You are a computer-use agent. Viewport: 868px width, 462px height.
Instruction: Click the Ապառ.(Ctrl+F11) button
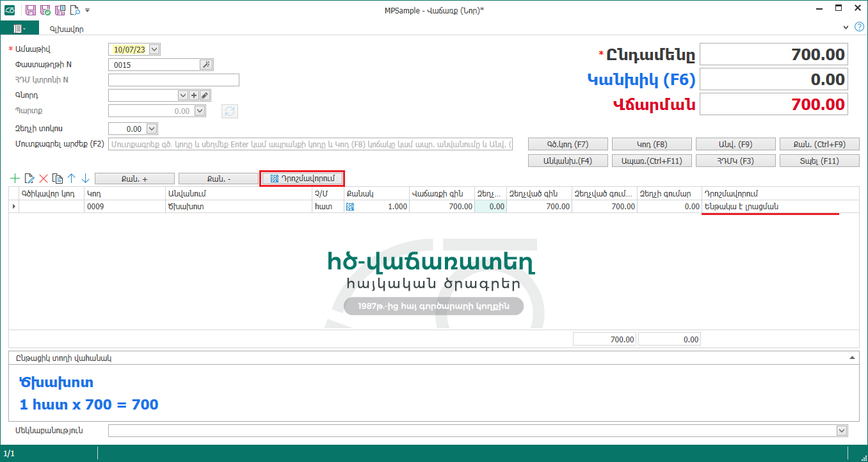click(x=652, y=161)
